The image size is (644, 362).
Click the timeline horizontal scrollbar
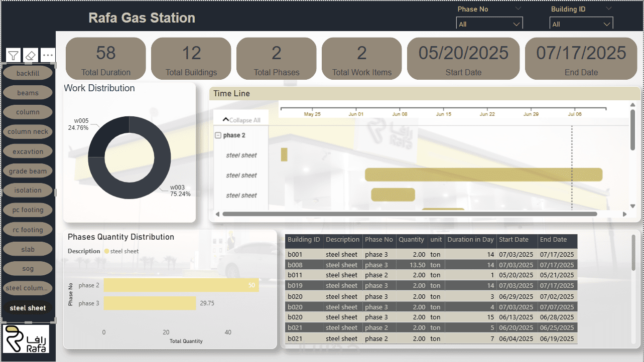(410, 214)
